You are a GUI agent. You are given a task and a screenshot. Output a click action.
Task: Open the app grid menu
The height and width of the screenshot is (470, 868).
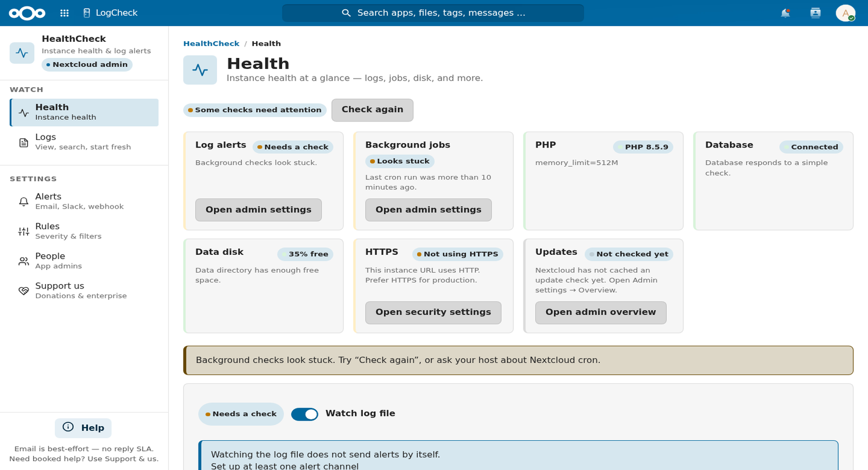pos(65,13)
